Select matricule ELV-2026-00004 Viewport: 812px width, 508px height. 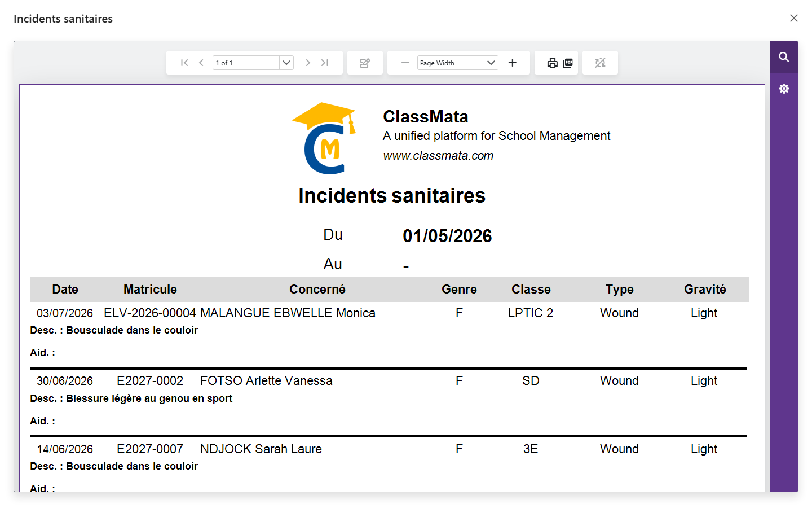[x=150, y=313]
